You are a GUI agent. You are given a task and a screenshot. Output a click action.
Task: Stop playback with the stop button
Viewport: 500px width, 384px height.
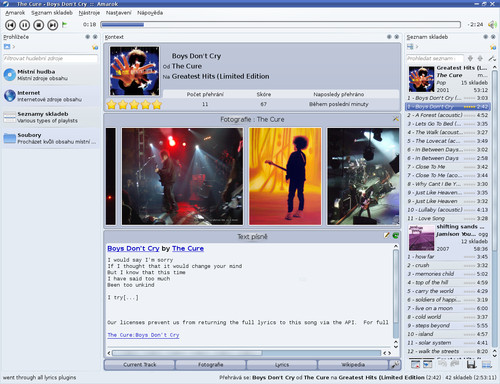38,25
